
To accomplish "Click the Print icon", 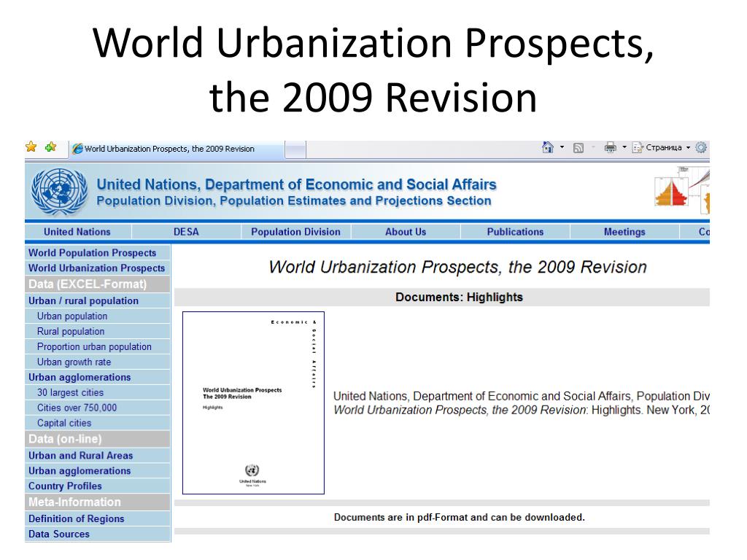I will point(611,147).
